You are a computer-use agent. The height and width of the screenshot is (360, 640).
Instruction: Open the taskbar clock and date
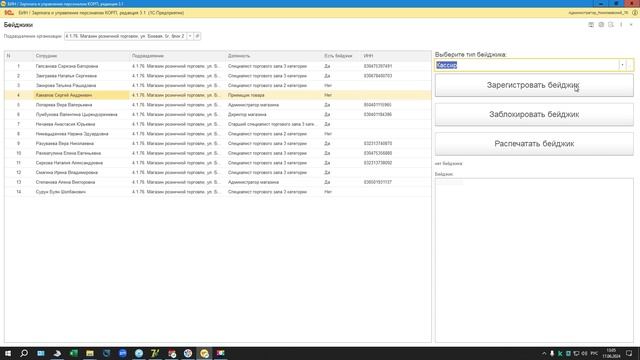(611, 353)
